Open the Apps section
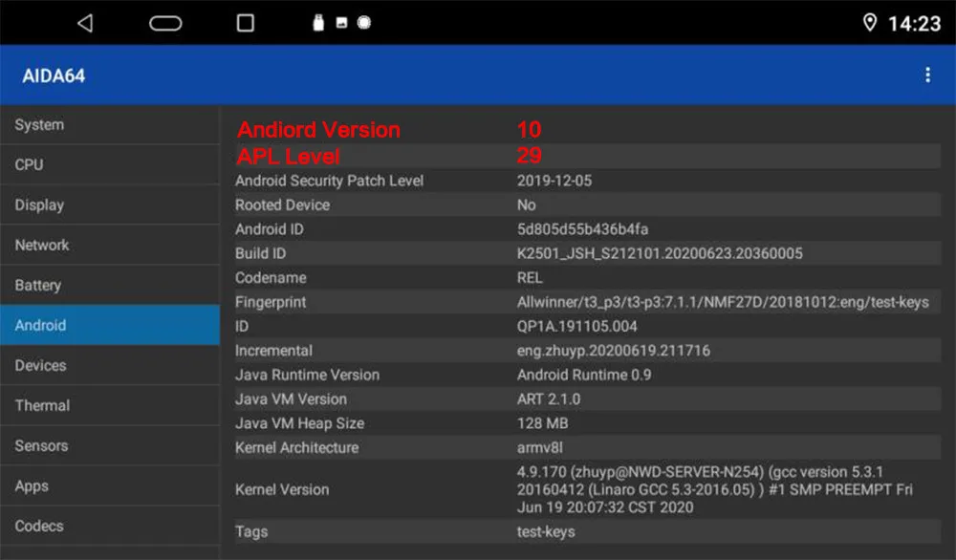This screenshot has width=956, height=560. pos(110,485)
